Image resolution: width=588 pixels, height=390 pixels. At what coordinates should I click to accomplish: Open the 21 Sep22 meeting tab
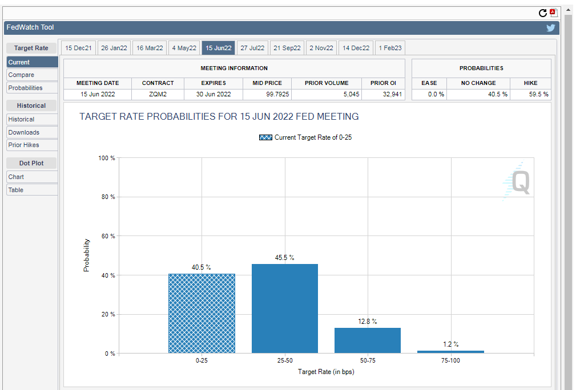click(287, 48)
